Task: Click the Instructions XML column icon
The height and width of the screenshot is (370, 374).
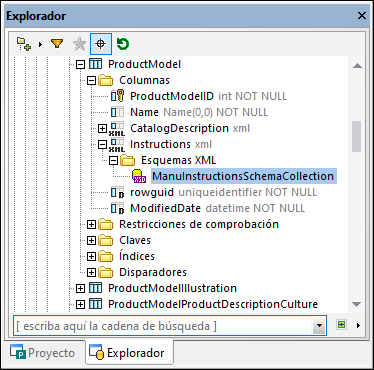Action: click(117, 145)
